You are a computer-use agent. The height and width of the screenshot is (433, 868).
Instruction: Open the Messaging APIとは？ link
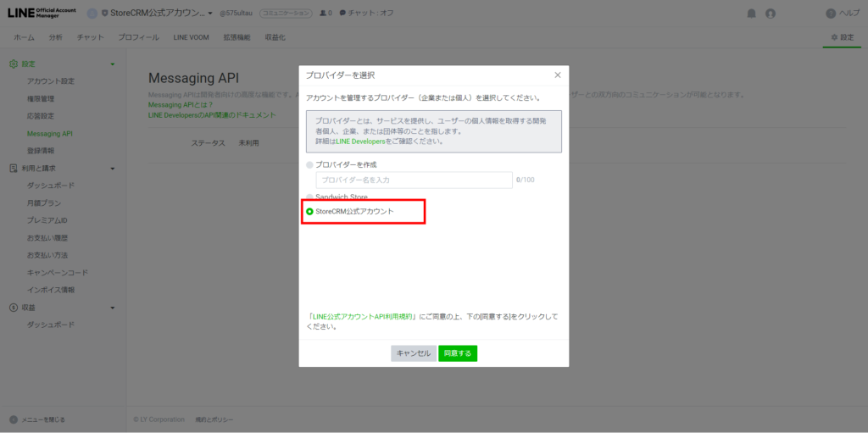[181, 105]
